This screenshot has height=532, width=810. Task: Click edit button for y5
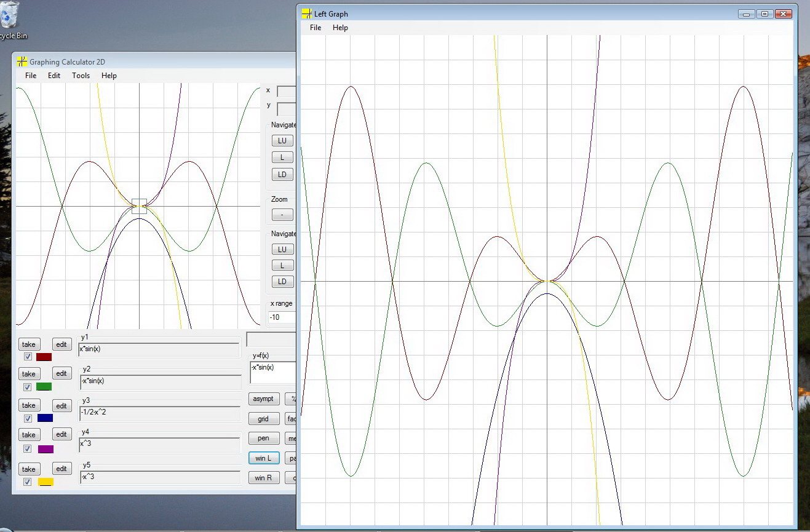pos(61,469)
